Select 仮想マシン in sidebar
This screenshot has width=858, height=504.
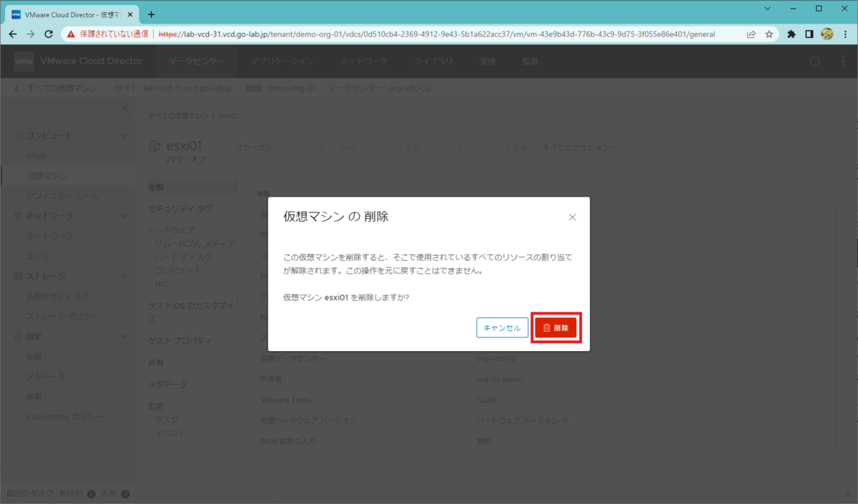coord(47,175)
